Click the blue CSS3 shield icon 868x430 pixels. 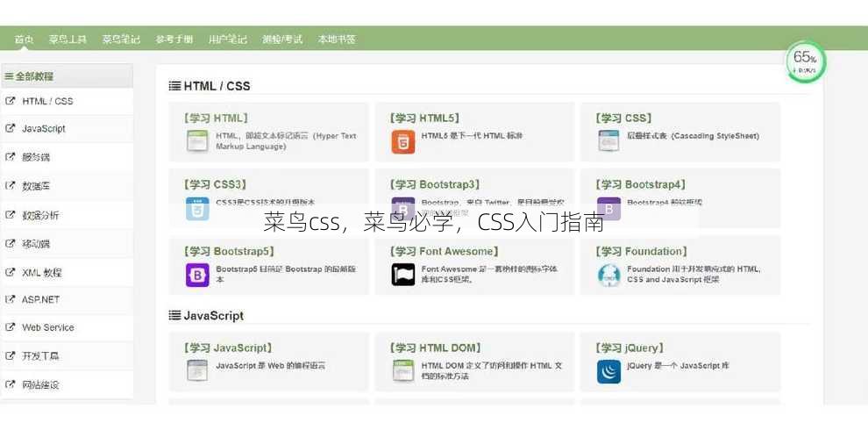click(197, 209)
